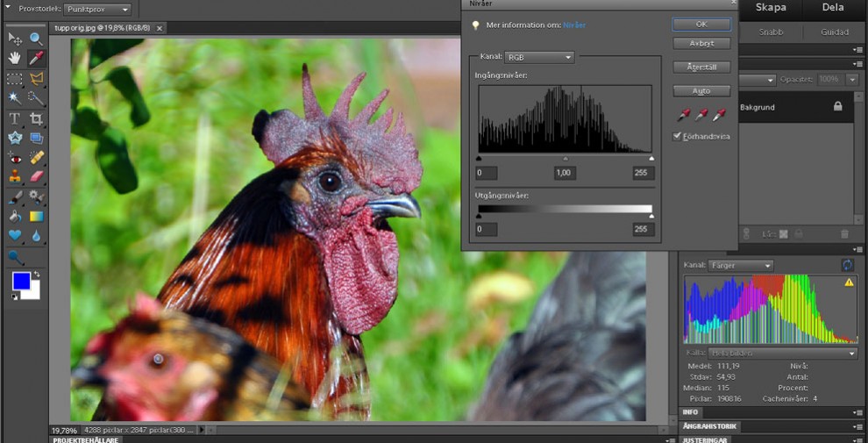Expand the histogram Kanal Färger dropdown
This screenshot has width=868, height=443.
point(741,265)
